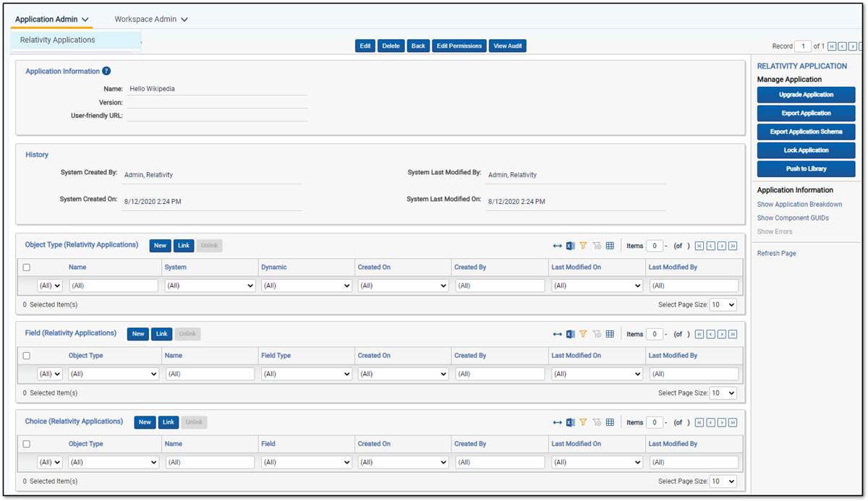Screen dimensions: 868x501
Task: Go to next record in record navigator
Action: 854,46
